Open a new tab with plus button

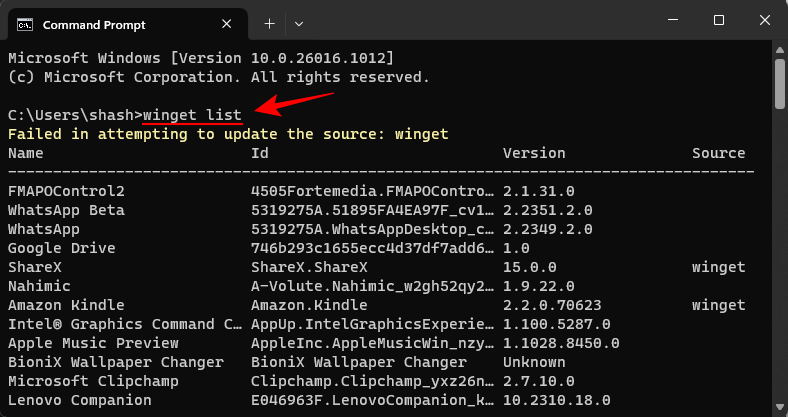(269, 22)
